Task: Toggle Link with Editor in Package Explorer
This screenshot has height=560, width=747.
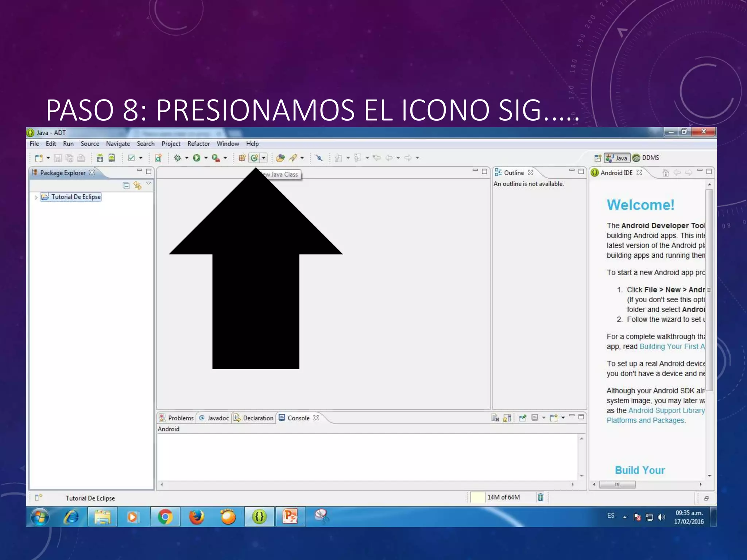Action: (138, 186)
